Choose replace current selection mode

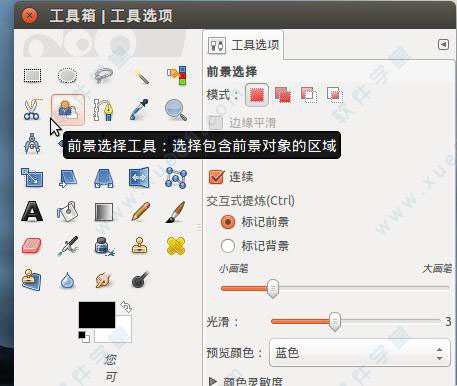coord(257,95)
